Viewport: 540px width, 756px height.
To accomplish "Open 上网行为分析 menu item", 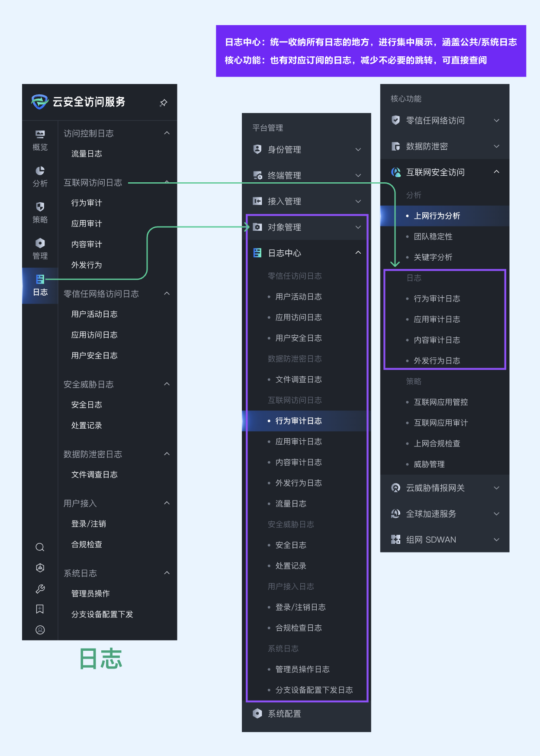I will 437,216.
